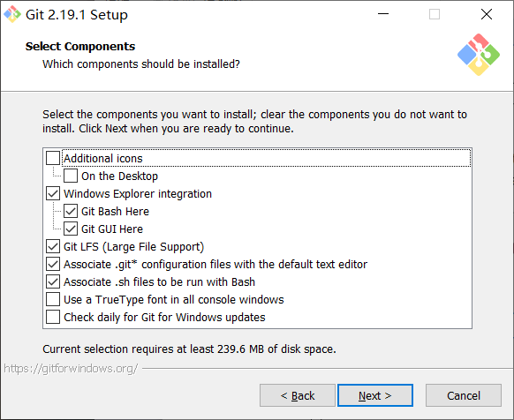Click the large Git logo in the header

(479, 55)
